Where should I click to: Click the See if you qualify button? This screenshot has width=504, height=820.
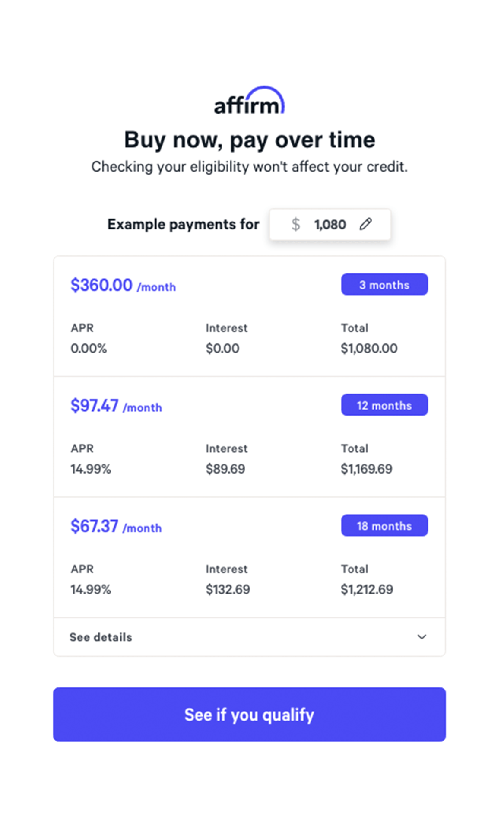click(249, 715)
